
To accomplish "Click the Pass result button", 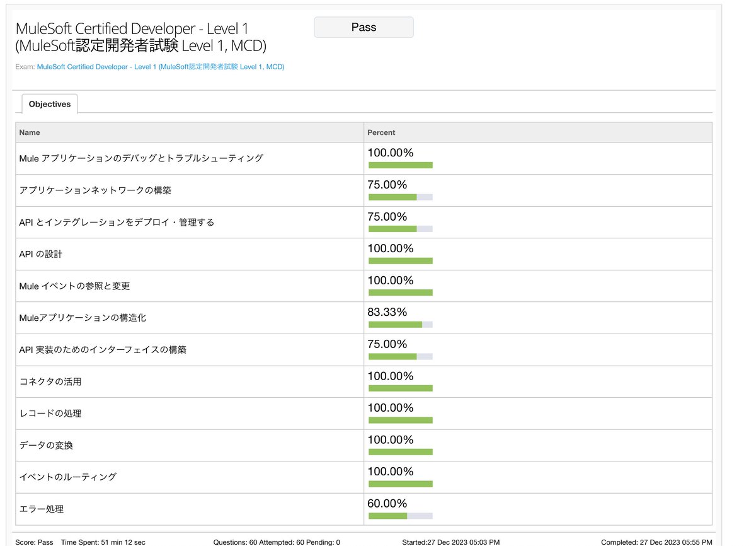I will [x=364, y=27].
